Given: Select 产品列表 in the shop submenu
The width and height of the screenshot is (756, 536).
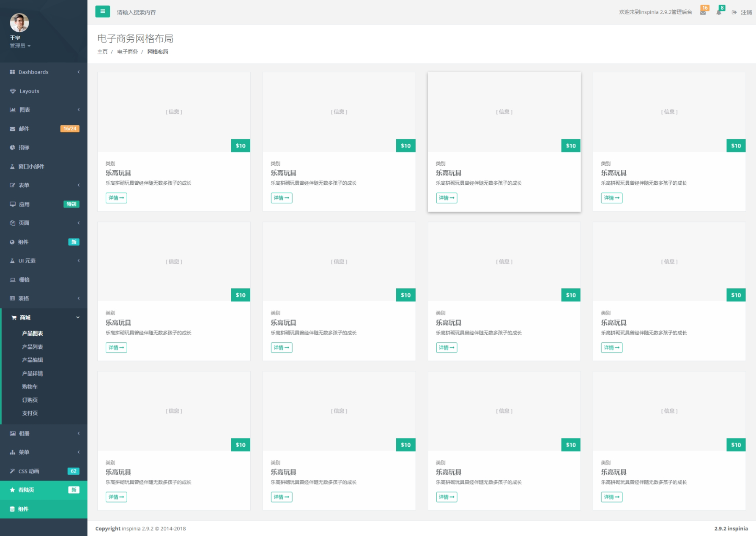Looking at the screenshot, I should tap(33, 347).
